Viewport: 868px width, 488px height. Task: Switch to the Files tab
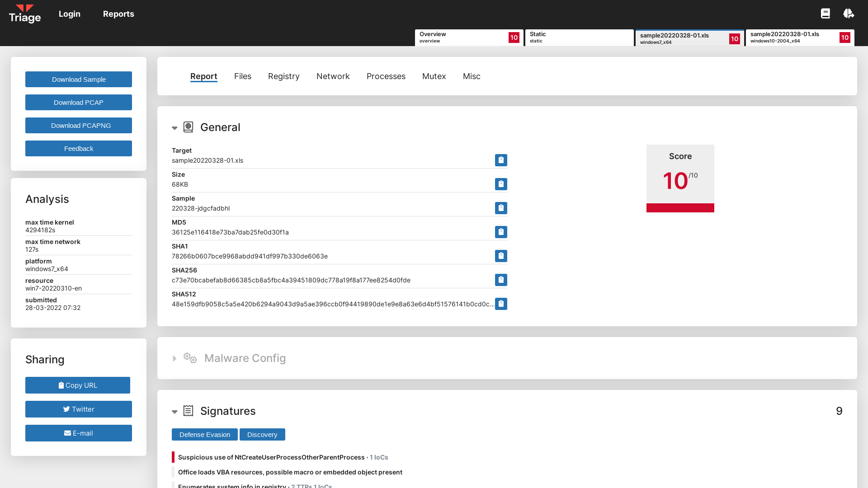tap(243, 76)
